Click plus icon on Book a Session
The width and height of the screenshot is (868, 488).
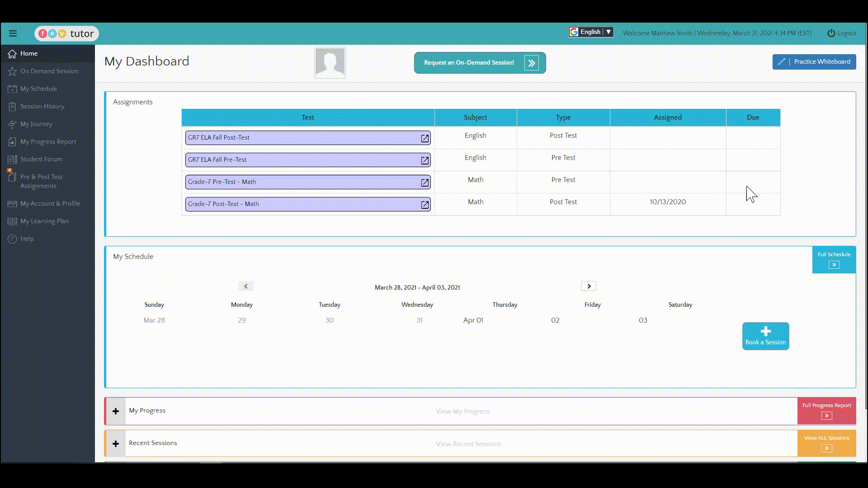click(x=765, y=331)
